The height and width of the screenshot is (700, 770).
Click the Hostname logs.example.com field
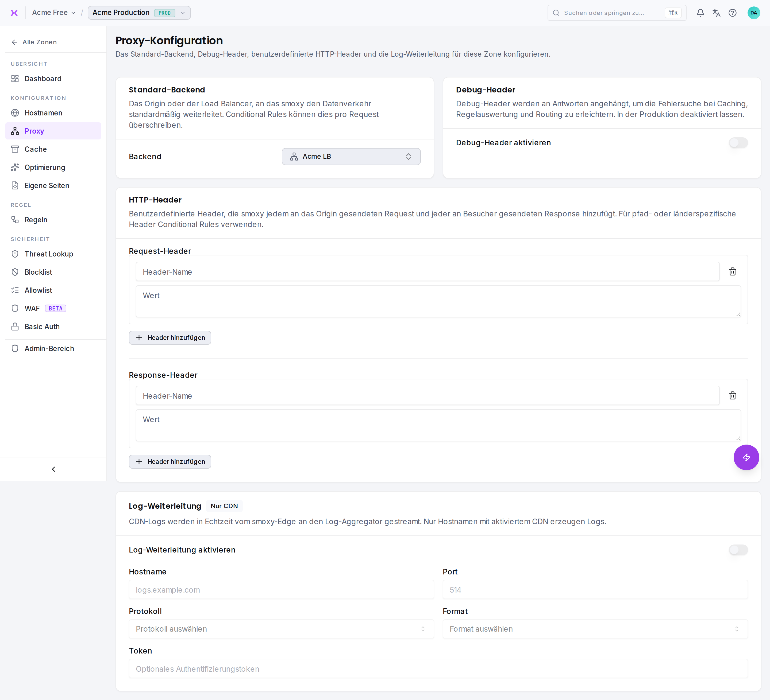(281, 590)
